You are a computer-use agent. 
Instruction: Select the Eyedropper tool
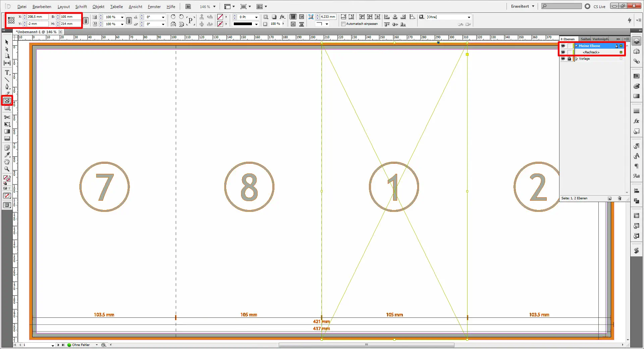click(x=7, y=155)
